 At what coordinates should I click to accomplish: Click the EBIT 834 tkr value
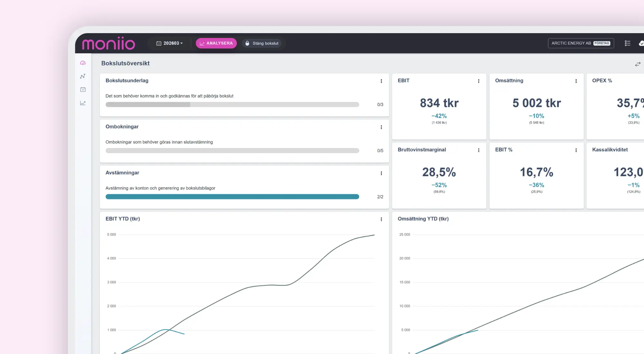(439, 103)
